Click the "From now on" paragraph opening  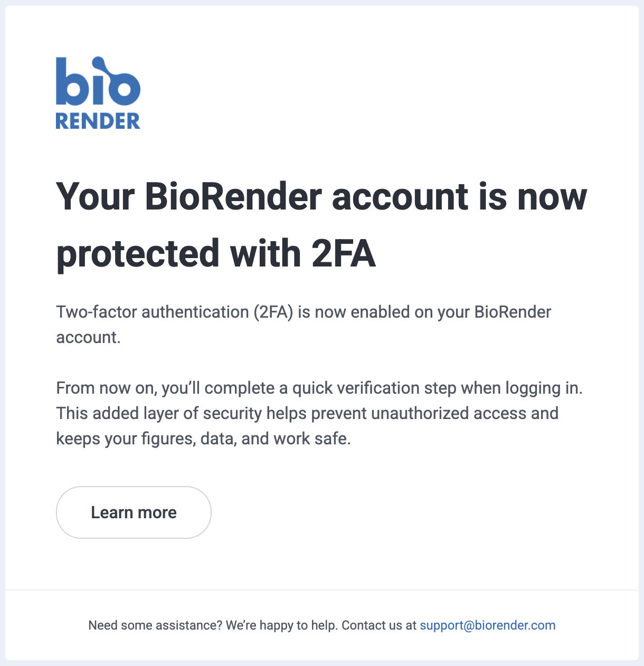click(106, 388)
